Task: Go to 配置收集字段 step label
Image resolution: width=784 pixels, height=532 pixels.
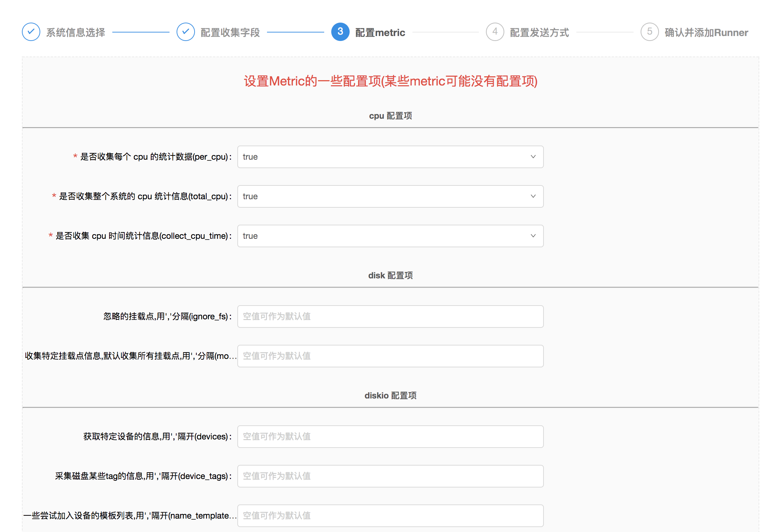Action: (x=230, y=32)
